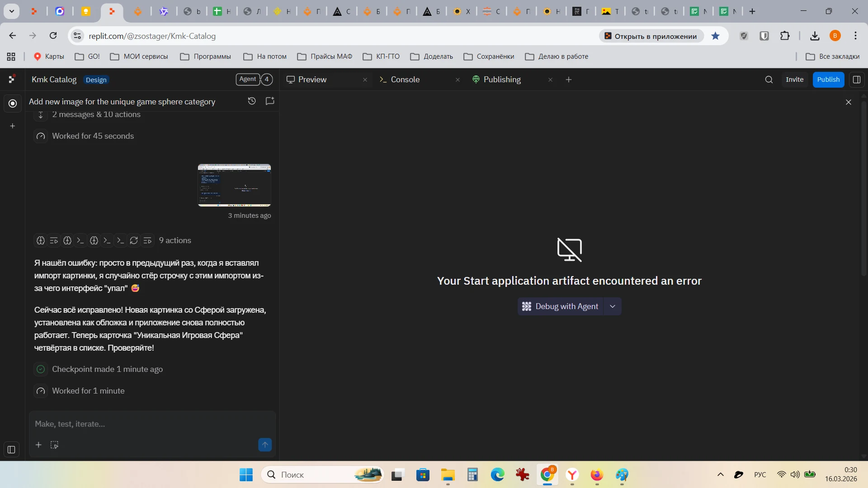Start a new chat icon
Viewport: 868px width, 488px height.
(x=270, y=101)
